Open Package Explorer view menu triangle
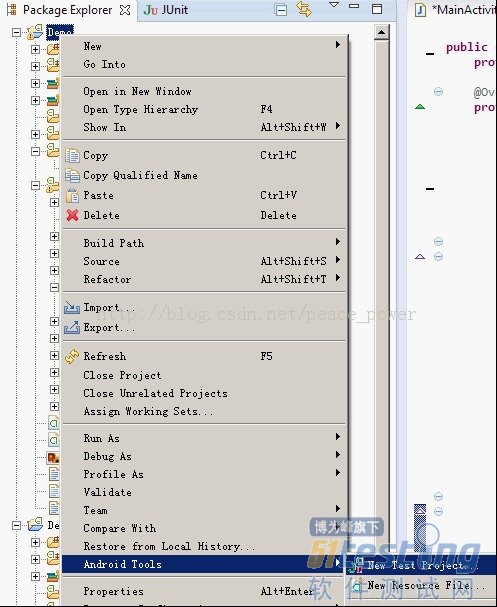 coord(334,5)
